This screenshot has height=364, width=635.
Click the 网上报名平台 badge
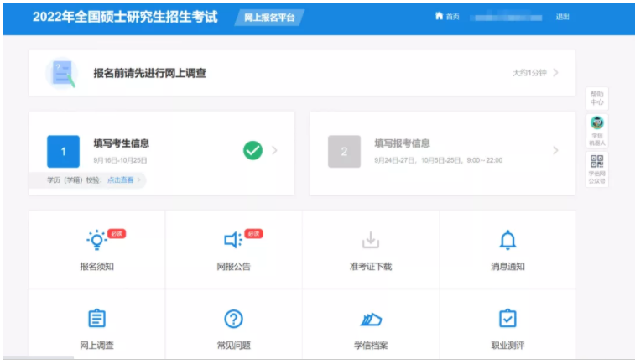coord(269,18)
